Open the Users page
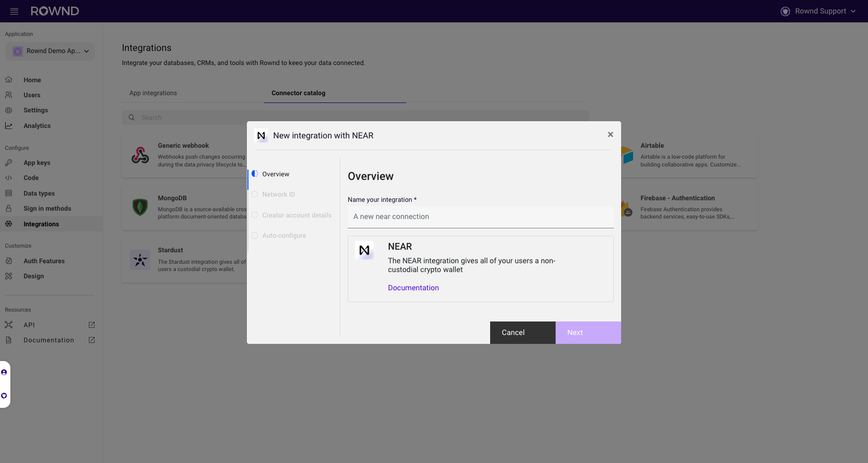Image resolution: width=868 pixels, height=463 pixels. 32,95
